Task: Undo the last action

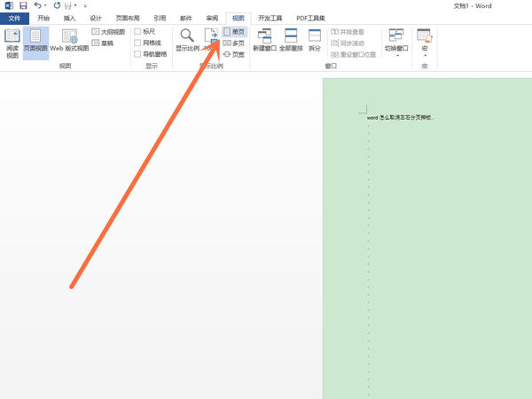Action: [x=37, y=5]
